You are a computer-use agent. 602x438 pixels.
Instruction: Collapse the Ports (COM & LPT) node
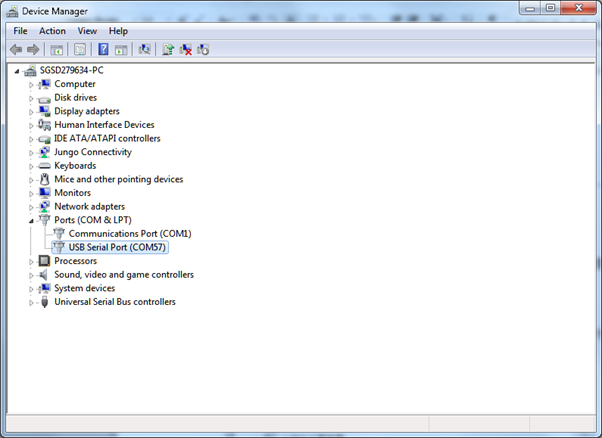31,220
